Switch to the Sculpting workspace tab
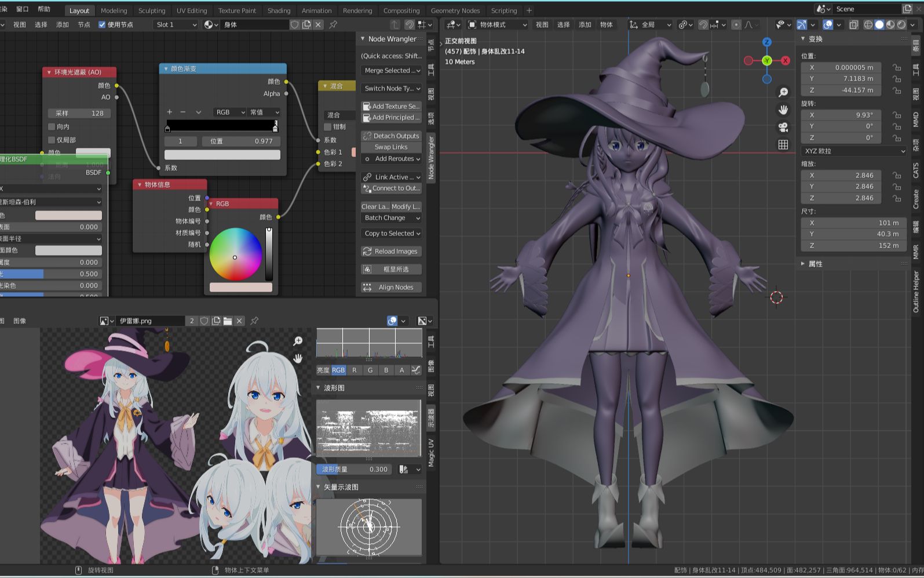924x578 pixels. click(x=151, y=10)
